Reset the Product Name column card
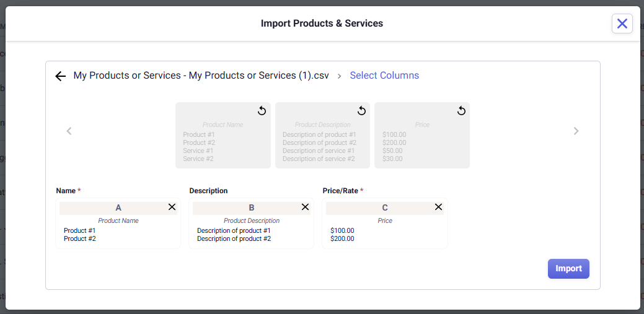This screenshot has height=314, width=644. click(262, 111)
